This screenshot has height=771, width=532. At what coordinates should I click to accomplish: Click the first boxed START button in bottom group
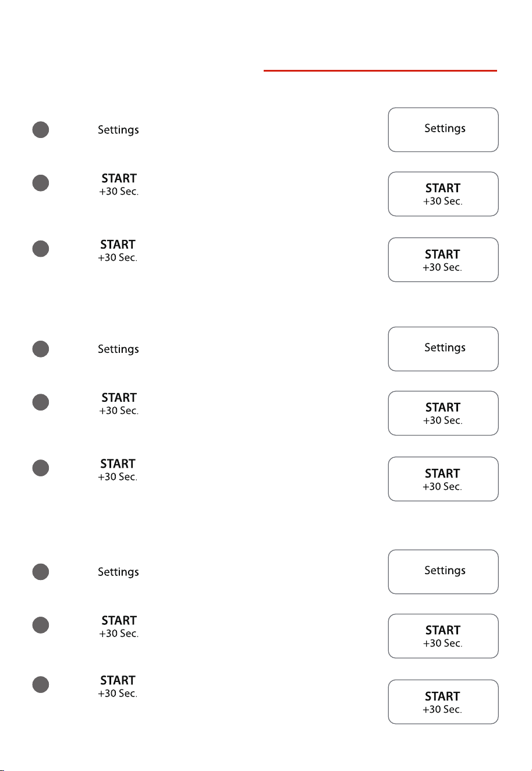(x=444, y=636)
